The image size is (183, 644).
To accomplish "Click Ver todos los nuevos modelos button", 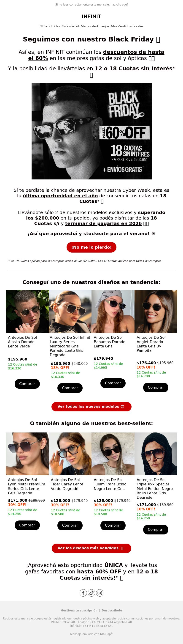I will pyautogui.click(x=91, y=407).
